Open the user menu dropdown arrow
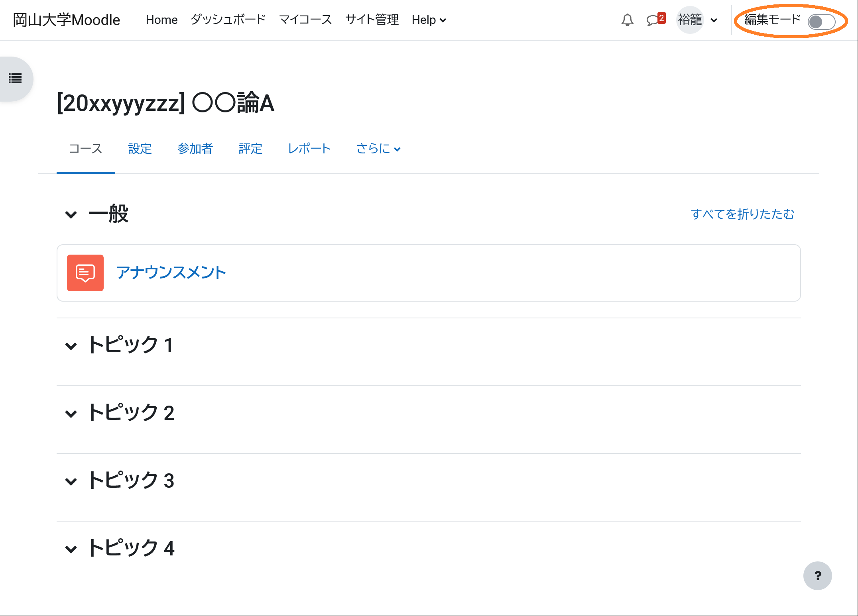The height and width of the screenshot is (616, 858). pos(714,20)
